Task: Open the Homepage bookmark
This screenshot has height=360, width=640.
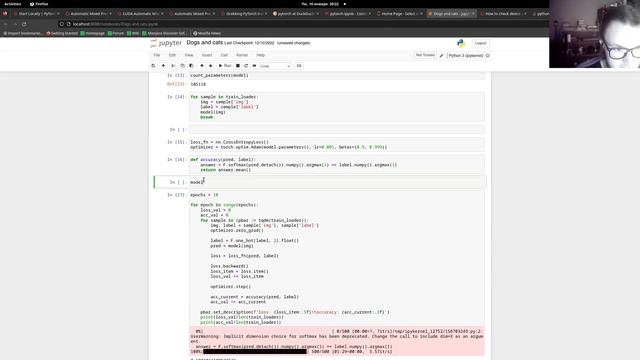Action: point(93,33)
